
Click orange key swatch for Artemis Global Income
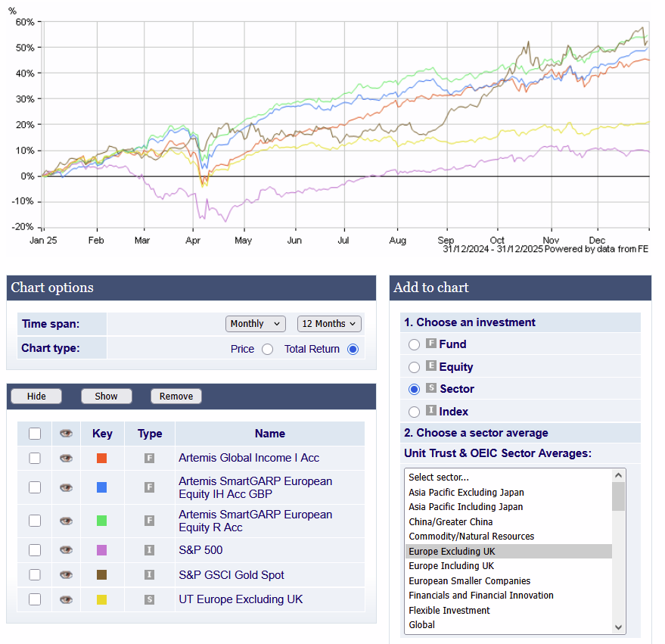[102, 458]
